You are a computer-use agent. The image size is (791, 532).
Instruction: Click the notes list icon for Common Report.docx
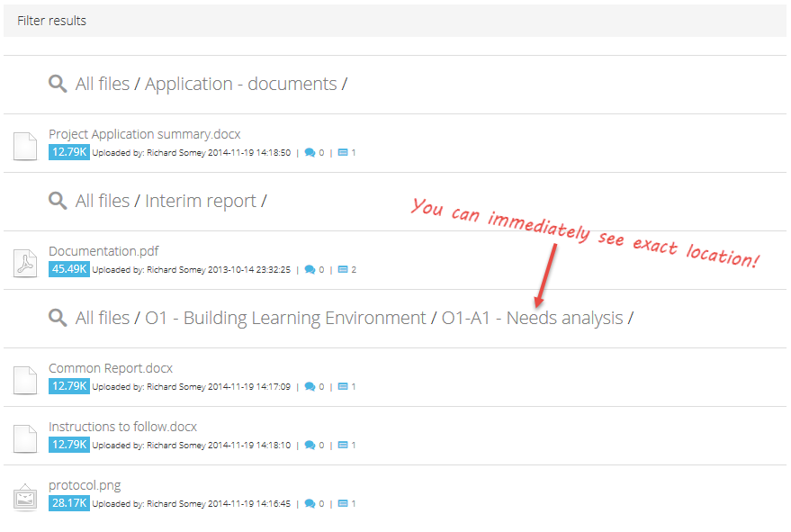point(343,387)
